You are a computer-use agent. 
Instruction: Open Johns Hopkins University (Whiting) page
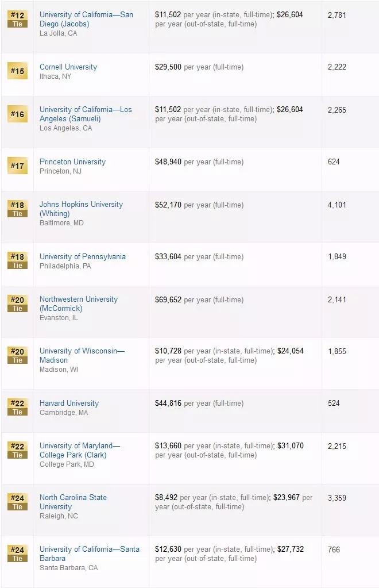(x=81, y=209)
